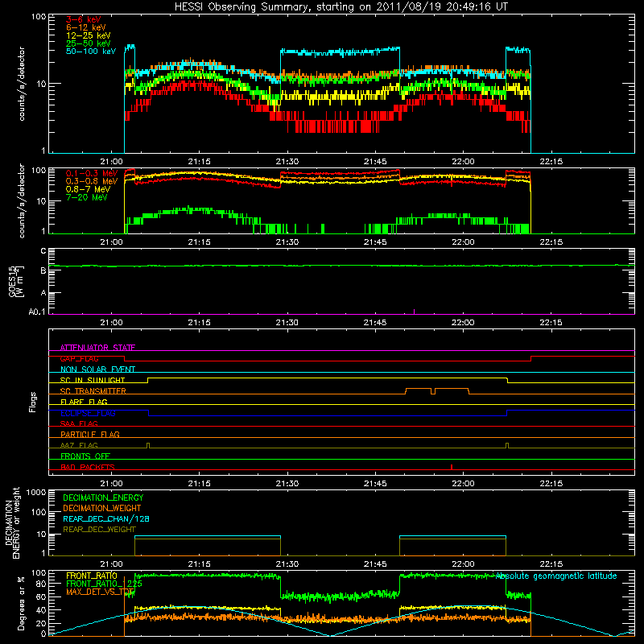Select the PARTICLE_FLAG label
This screenshot has height=644, width=644.
[x=90, y=434]
